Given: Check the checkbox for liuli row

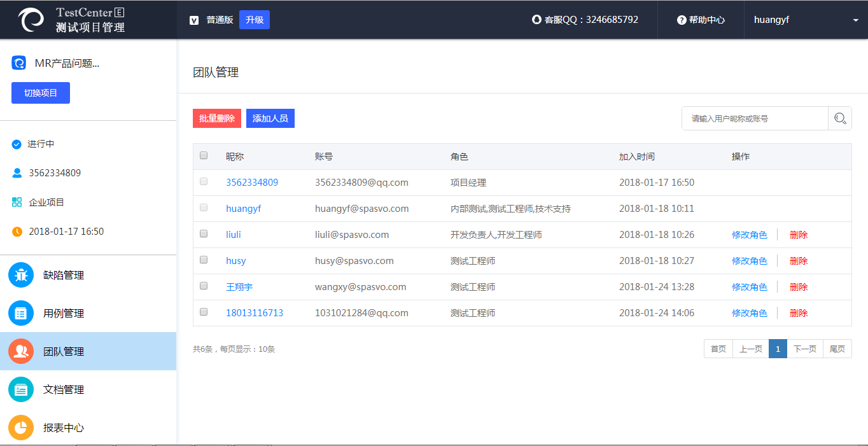Looking at the screenshot, I should [204, 233].
